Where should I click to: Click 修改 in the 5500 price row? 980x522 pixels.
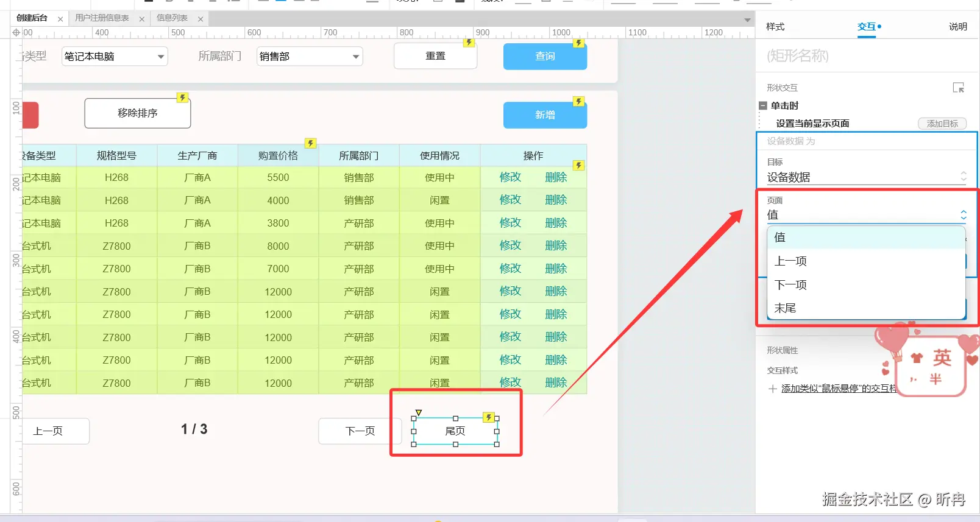pyautogui.click(x=510, y=177)
